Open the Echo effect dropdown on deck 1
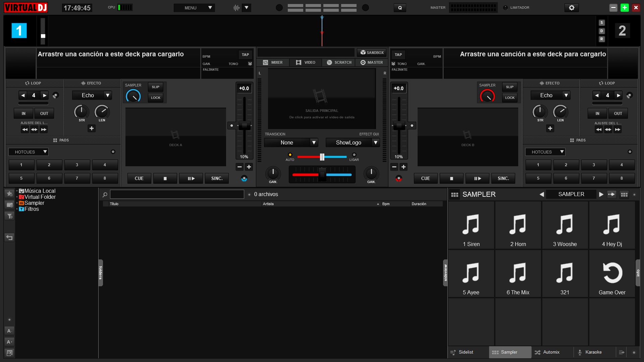 tap(92, 96)
